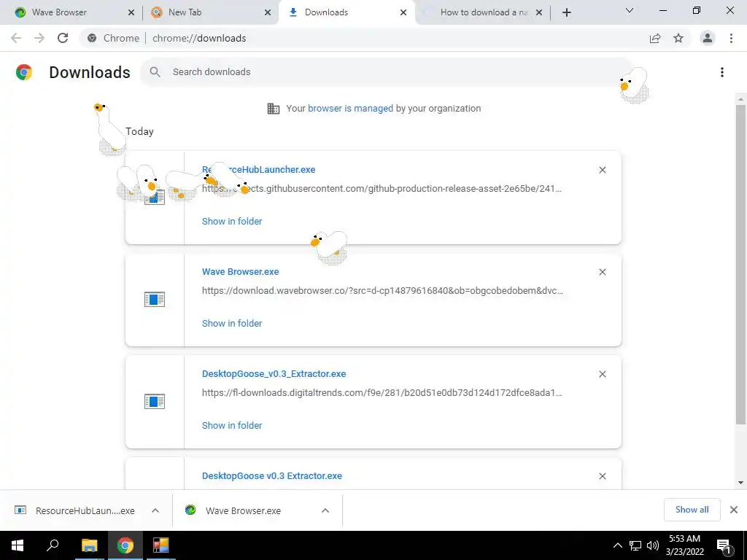747x560 pixels.
Task: Open the user profile icon
Action: click(708, 38)
